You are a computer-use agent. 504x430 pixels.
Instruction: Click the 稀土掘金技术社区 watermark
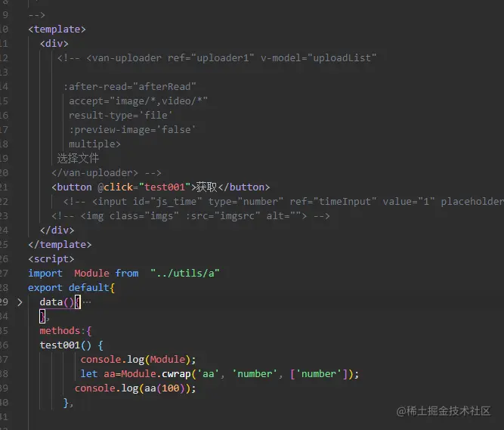tap(444, 411)
